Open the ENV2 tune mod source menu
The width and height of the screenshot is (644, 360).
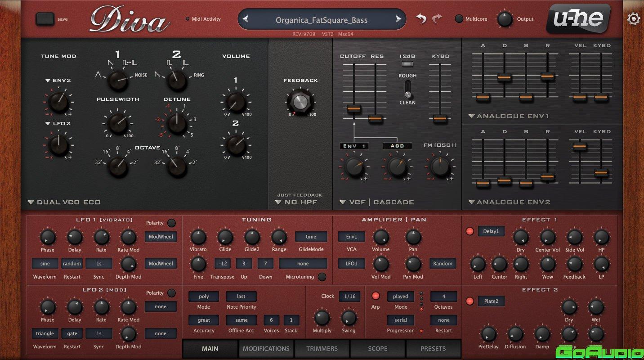click(x=58, y=81)
